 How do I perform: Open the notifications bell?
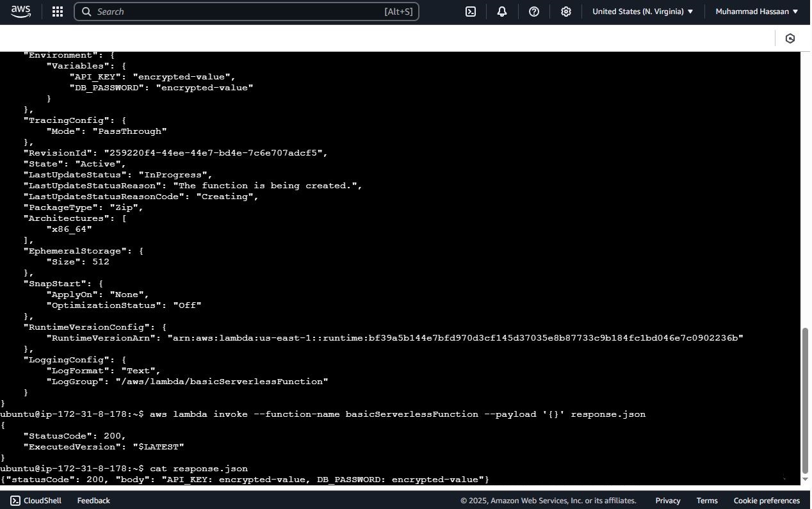(502, 12)
